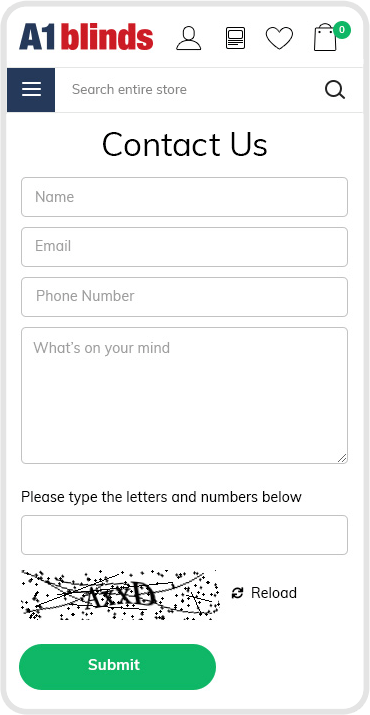Click the green cart count badge
Image resolution: width=370 pixels, height=715 pixels.
342,30
